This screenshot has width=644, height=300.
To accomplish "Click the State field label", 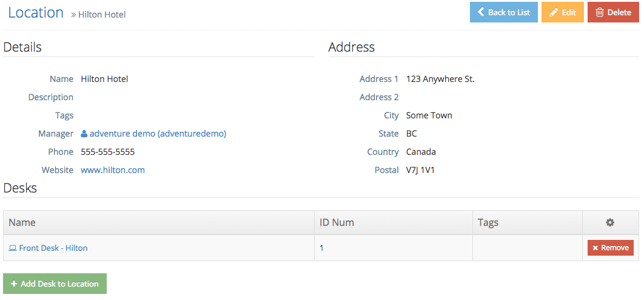I will point(389,134).
